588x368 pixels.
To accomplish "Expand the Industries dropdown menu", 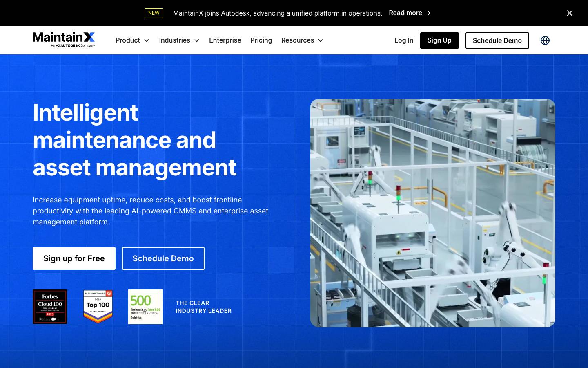I will pos(179,40).
